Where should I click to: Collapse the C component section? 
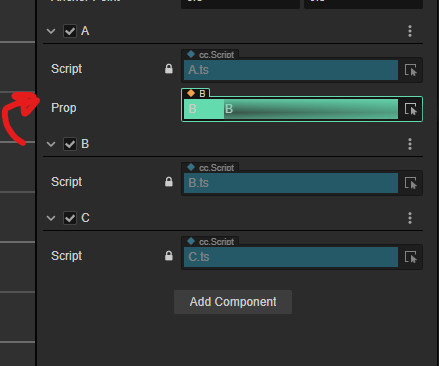pyautogui.click(x=51, y=218)
